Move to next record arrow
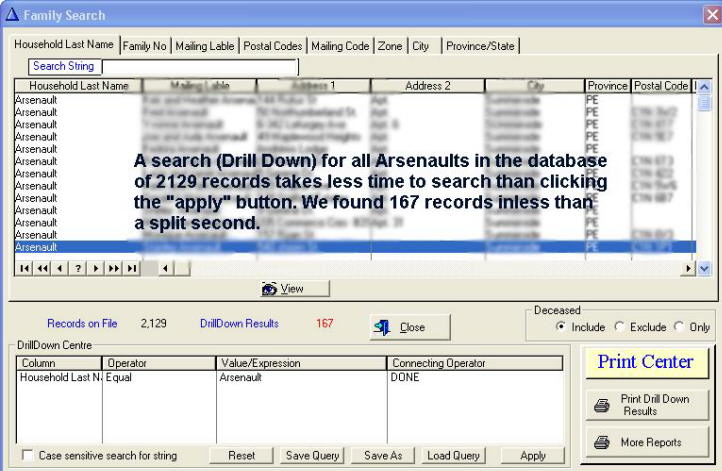The width and height of the screenshot is (722, 471). tap(96, 268)
